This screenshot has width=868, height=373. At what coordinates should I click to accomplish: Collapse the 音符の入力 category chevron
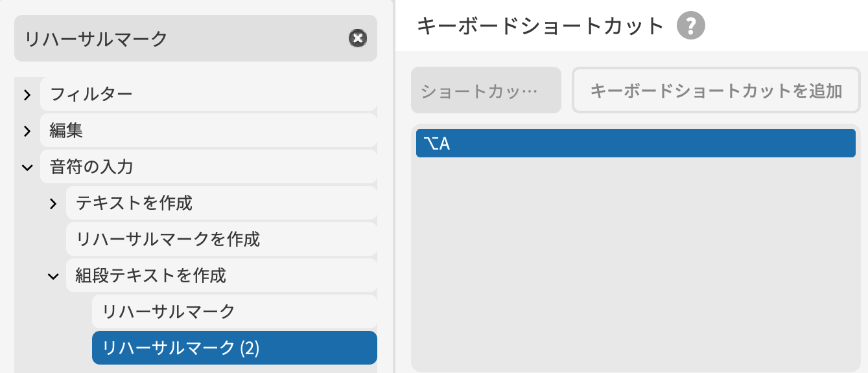click(27, 168)
